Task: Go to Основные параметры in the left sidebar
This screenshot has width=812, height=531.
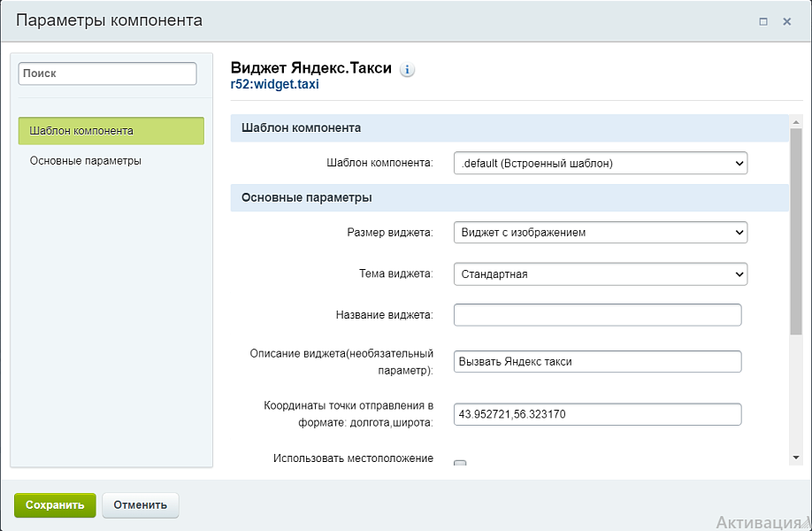Action: tap(86, 161)
